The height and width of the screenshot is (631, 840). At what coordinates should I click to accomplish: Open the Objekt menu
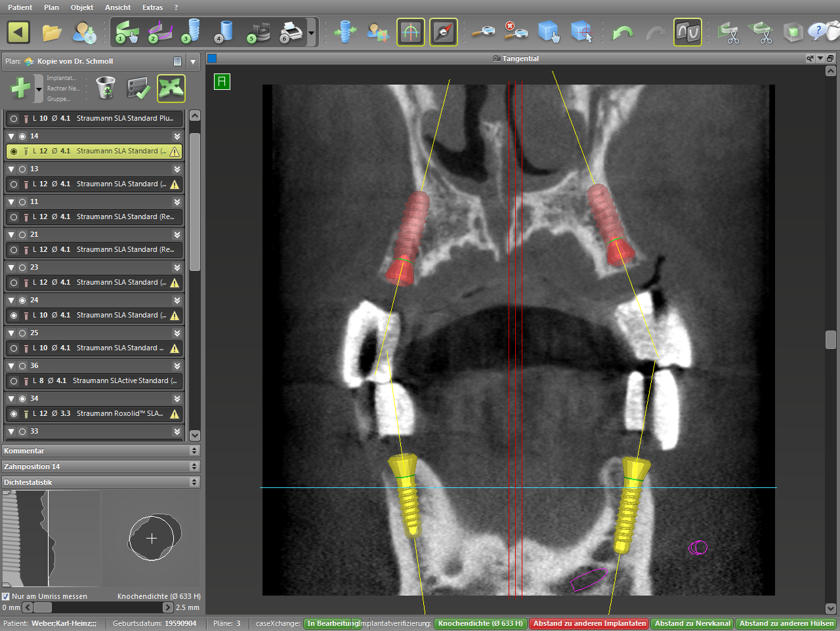(x=82, y=7)
